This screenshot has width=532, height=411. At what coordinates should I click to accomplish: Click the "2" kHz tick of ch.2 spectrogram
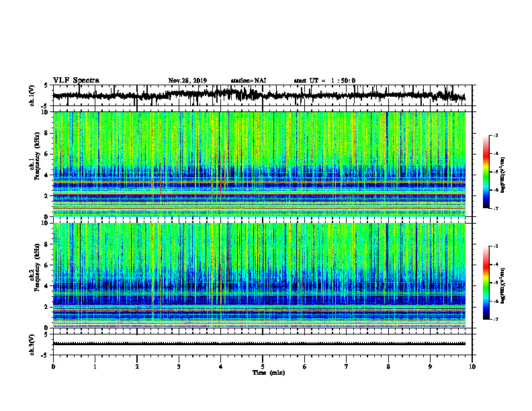pos(47,307)
